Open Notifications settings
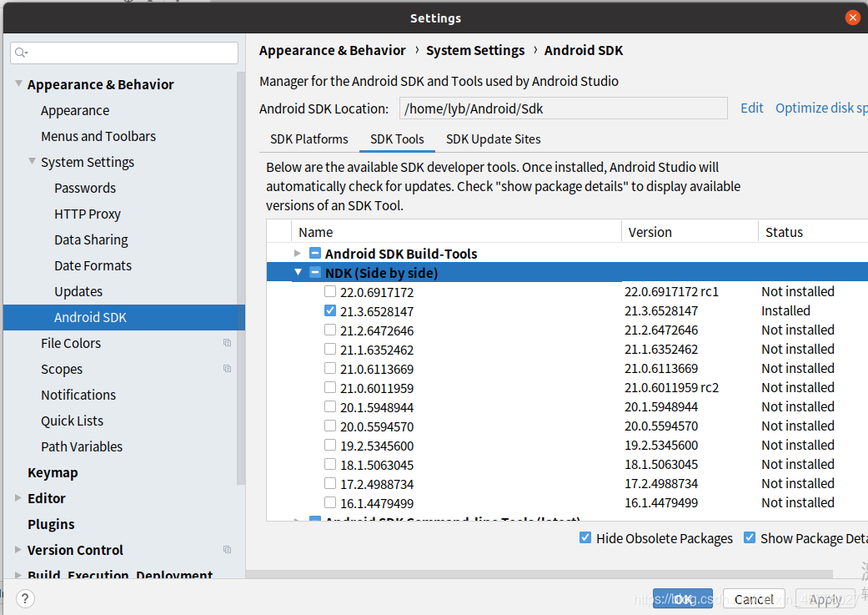The image size is (868, 615). pyautogui.click(x=78, y=395)
